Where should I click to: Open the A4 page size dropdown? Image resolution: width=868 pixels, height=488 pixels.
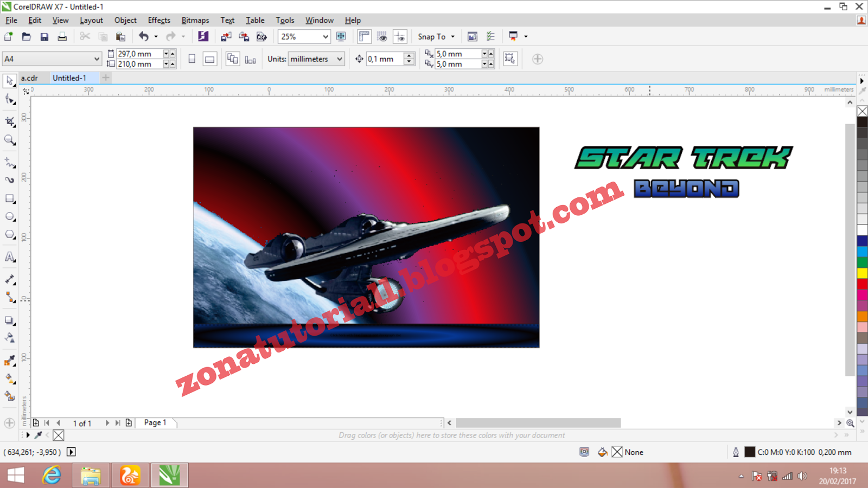point(97,59)
